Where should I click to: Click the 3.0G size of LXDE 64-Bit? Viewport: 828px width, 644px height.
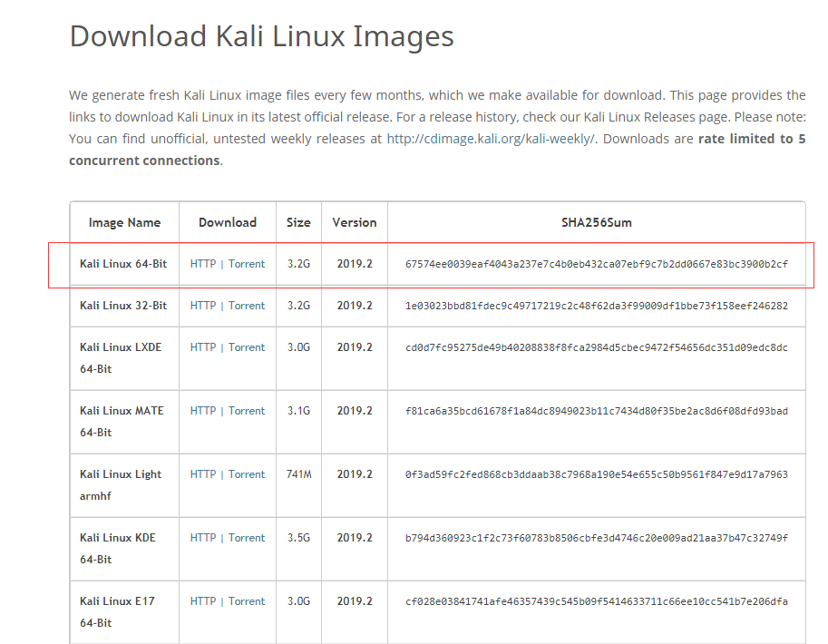[299, 347]
